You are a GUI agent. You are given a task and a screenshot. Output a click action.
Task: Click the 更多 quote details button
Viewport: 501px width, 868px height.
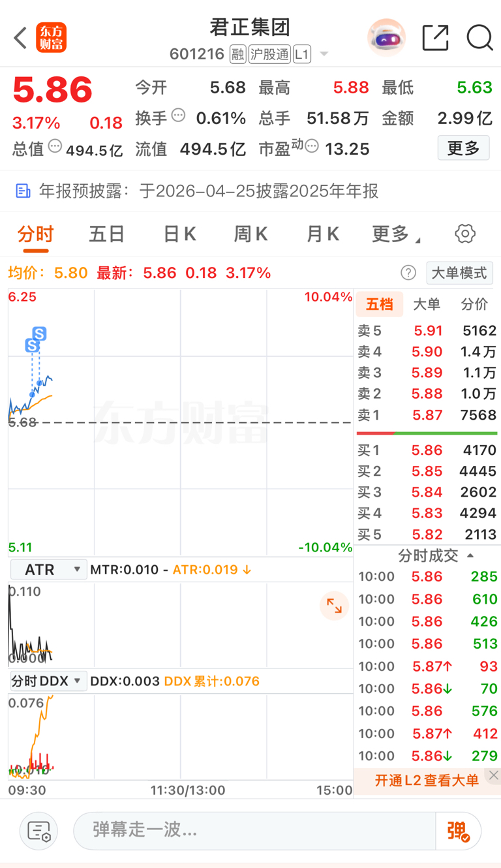click(463, 148)
